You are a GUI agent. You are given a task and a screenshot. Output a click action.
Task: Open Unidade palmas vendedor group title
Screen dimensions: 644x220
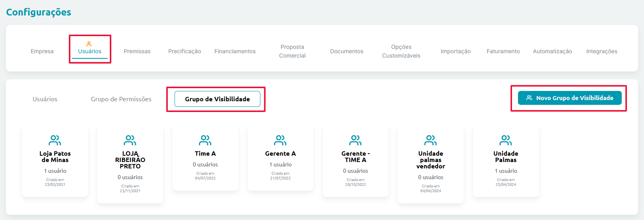(x=431, y=160)
